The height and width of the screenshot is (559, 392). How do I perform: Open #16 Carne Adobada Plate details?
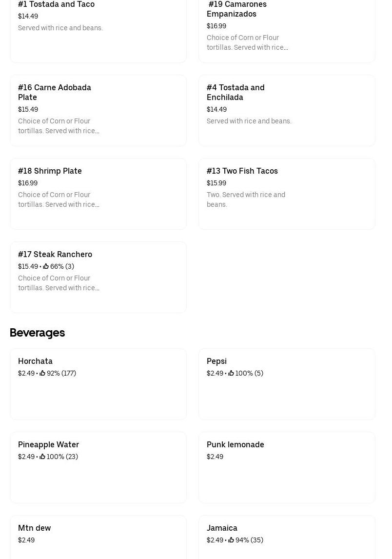click(98, 110)
